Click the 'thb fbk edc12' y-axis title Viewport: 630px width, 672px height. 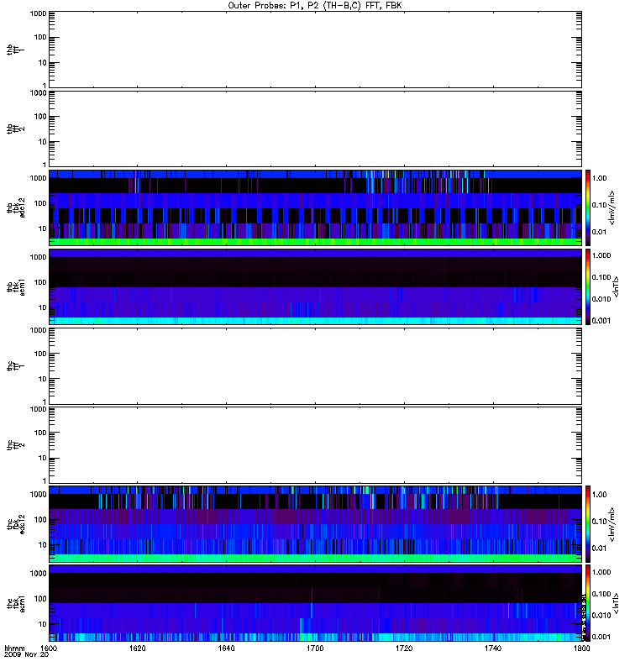click(16, 207)
